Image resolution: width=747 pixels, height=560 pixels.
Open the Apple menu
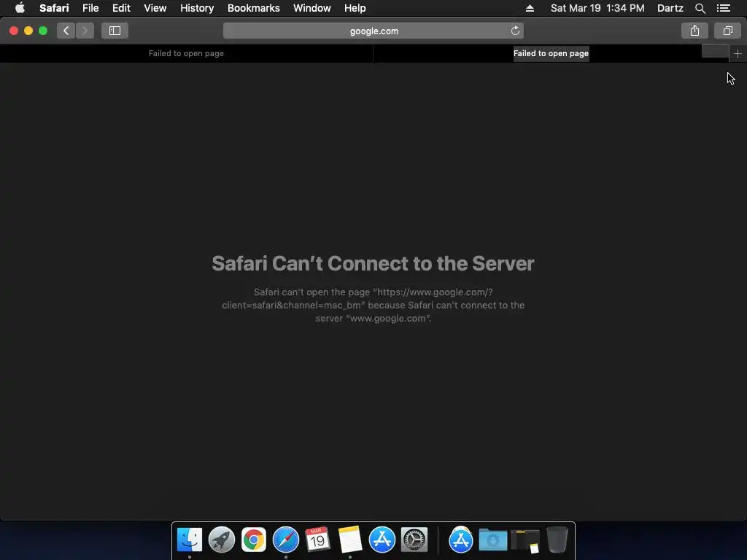click(x=20, y=8)
